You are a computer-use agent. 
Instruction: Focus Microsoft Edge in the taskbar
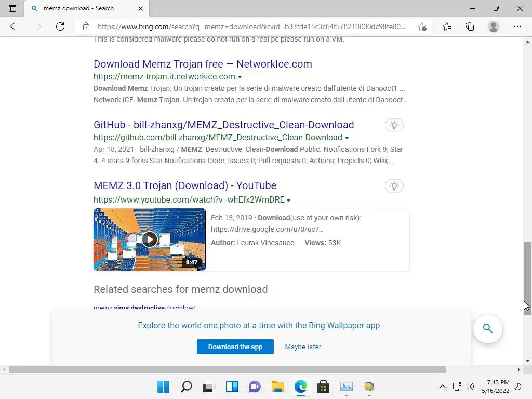(x=301, y=387)
